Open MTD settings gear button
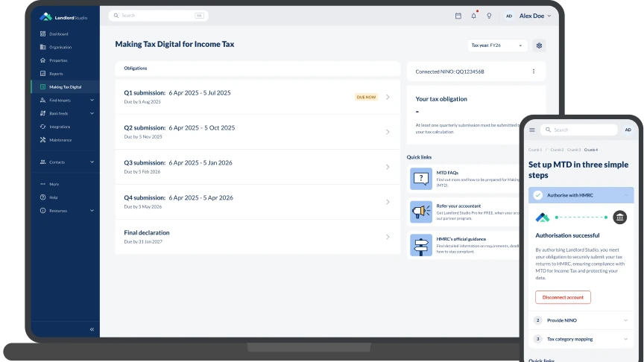The height and width of the screenshot is (362, 644). pyautogui.click(x=539, y=45)
